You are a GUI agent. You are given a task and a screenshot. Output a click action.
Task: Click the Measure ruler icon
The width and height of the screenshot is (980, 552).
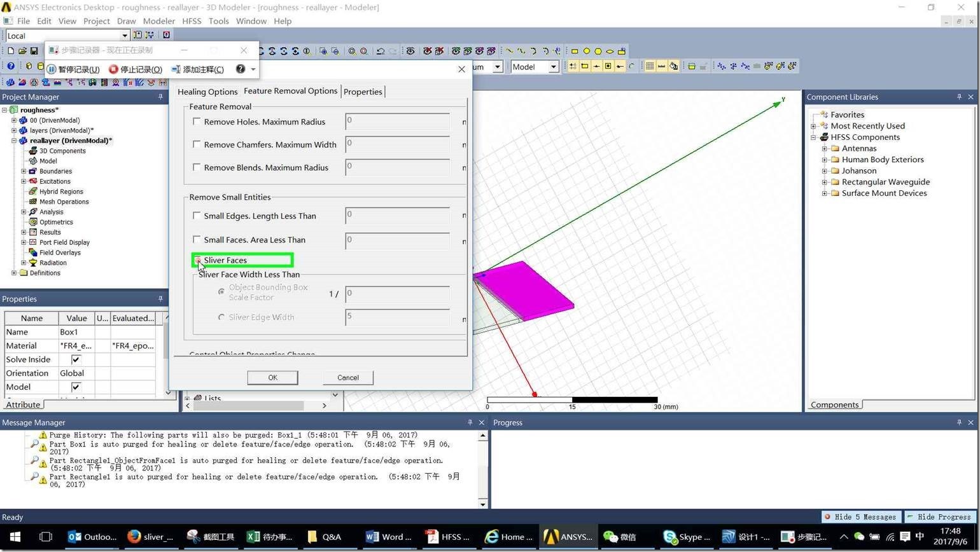(662, 66)
